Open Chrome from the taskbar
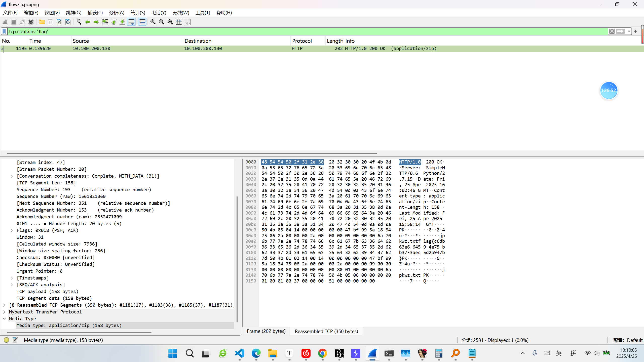Screen dimensions: 644x362 pos(322,353)
